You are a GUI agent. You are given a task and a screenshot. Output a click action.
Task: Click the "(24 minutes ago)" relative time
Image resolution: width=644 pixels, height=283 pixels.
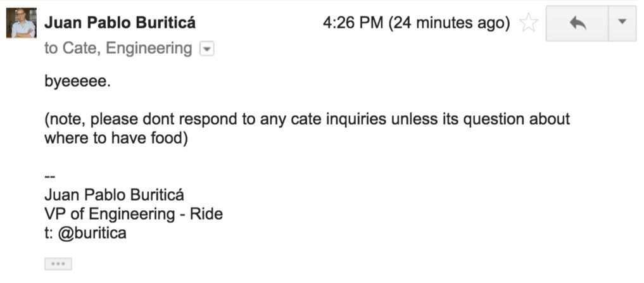(x=449, y=23)
